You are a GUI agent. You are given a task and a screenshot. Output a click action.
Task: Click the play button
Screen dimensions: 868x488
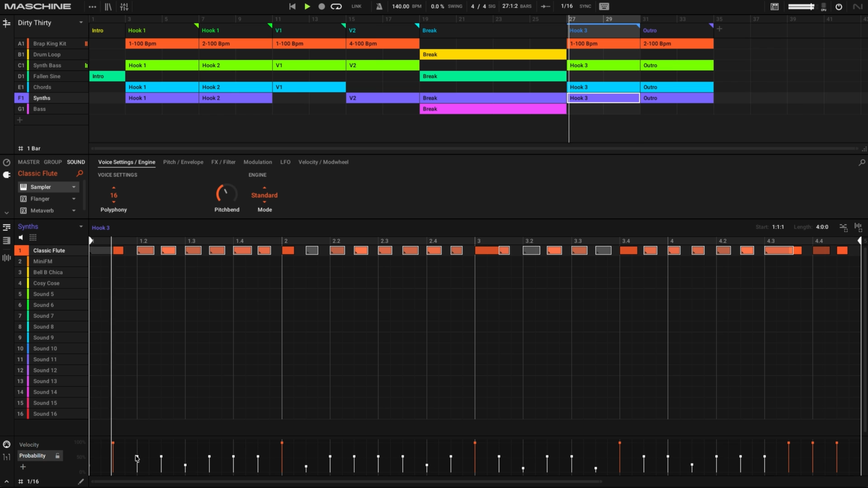click(x=307, y=6)
